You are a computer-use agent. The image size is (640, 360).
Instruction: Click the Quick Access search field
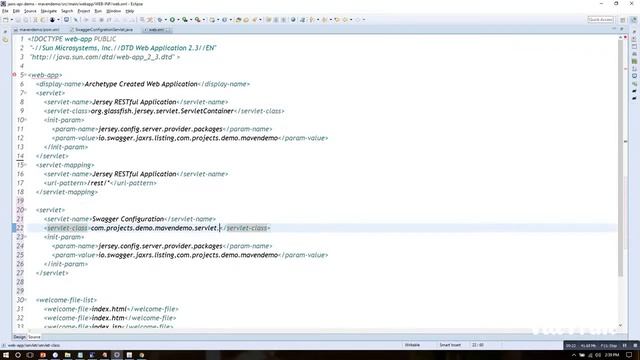[x=600, y=20]
